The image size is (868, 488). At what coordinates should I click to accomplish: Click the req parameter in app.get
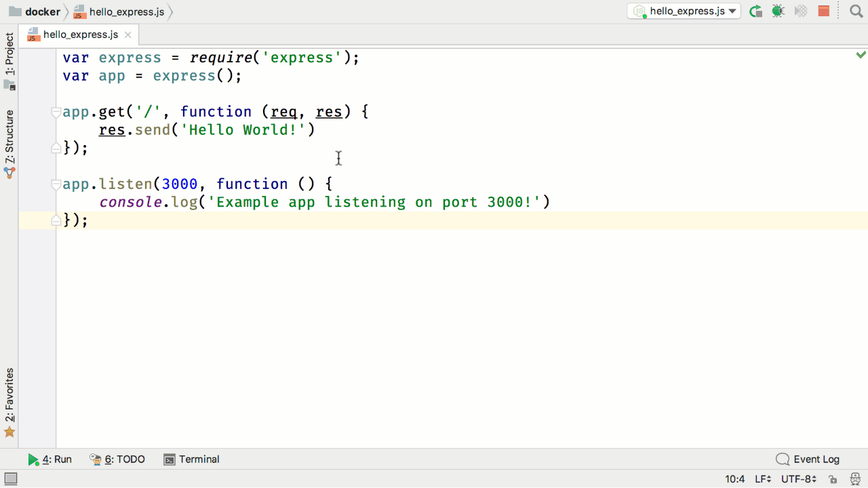284,112
